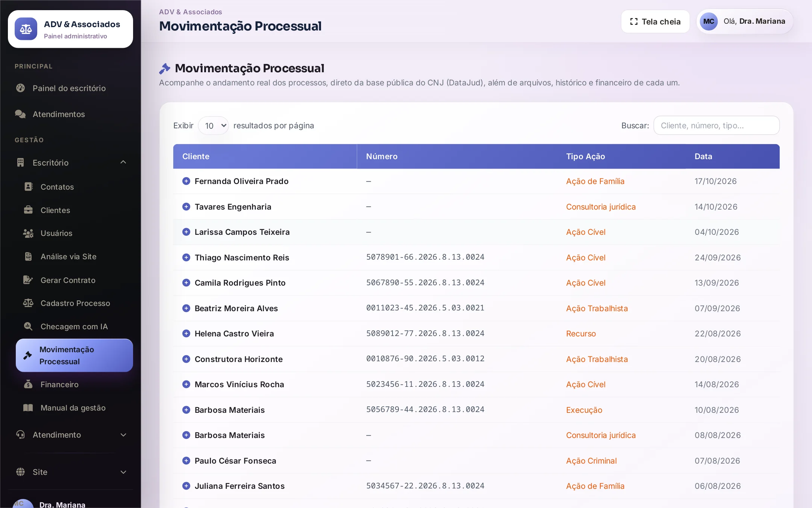Image resolution: width=812 pixels, height=508 pixels.
Task: Click the Gerar Contrato signature icon
Action: point(29,280)
